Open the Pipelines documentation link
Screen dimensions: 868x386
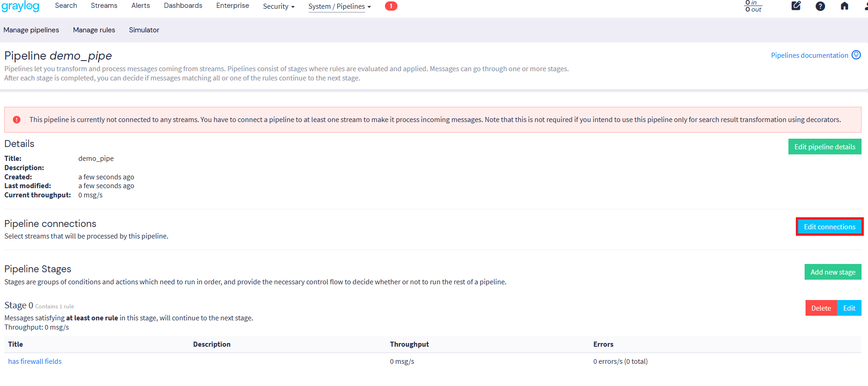809,55
